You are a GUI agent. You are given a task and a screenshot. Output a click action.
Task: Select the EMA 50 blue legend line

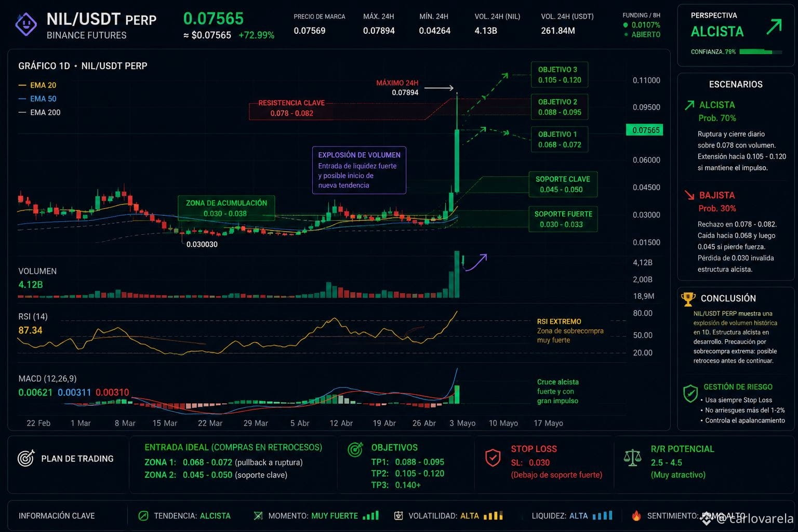(x=22, y=99)
